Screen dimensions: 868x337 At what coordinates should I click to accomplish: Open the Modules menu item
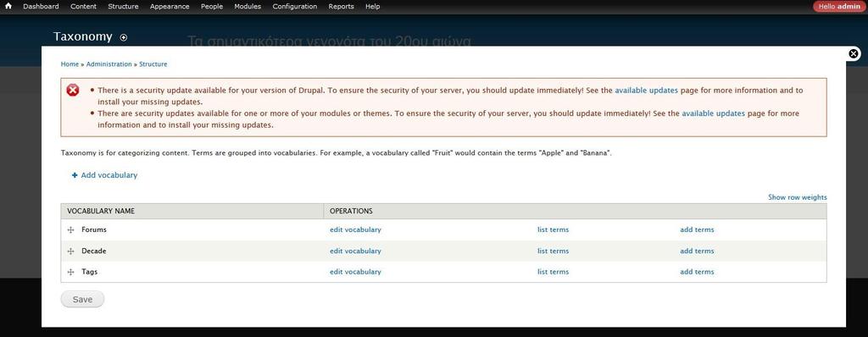[x=248, y=7]
